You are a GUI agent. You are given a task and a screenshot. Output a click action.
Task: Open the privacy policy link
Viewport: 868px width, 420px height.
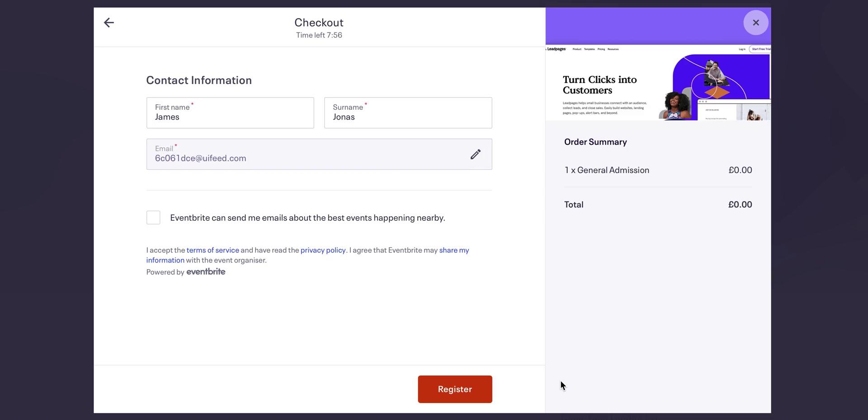323,250
